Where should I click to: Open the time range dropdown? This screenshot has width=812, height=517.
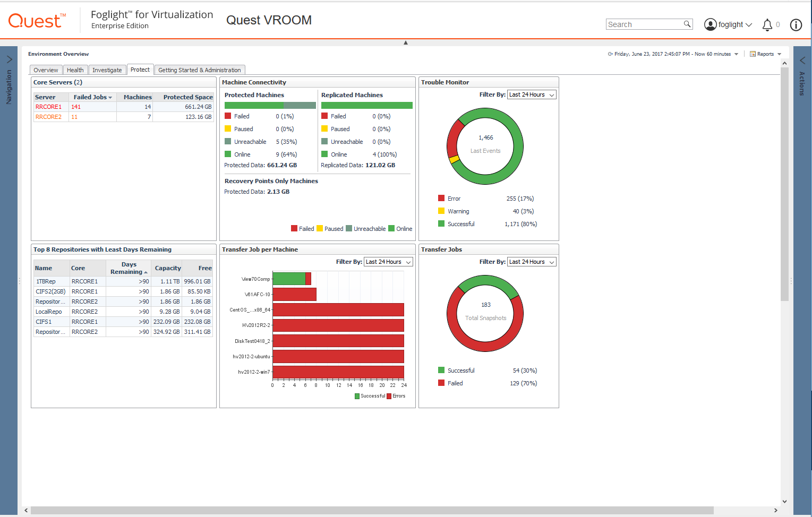coord(736,54)
